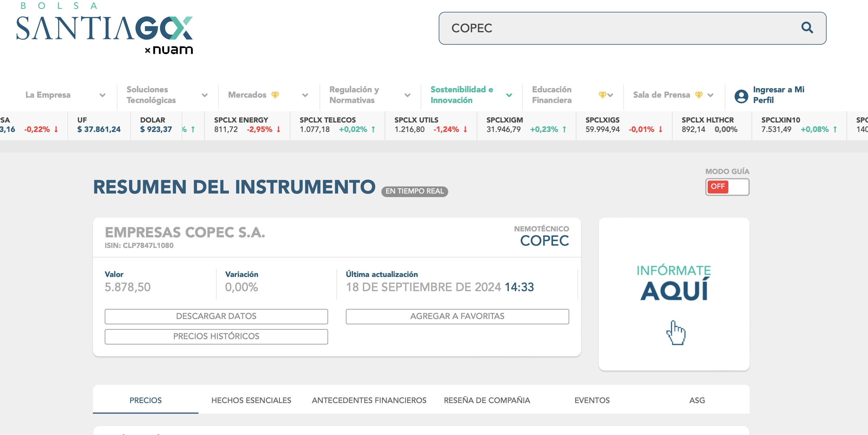
Task: Open the Soluciones Tecnológicas menu
Action: click(x=151, y=95)
